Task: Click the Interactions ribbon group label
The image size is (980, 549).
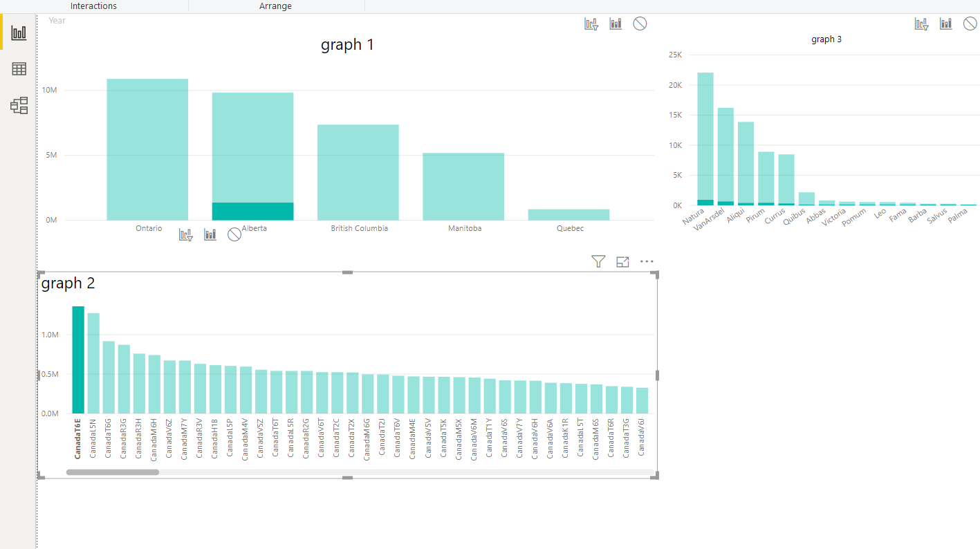Action: [x=93, y=6]
